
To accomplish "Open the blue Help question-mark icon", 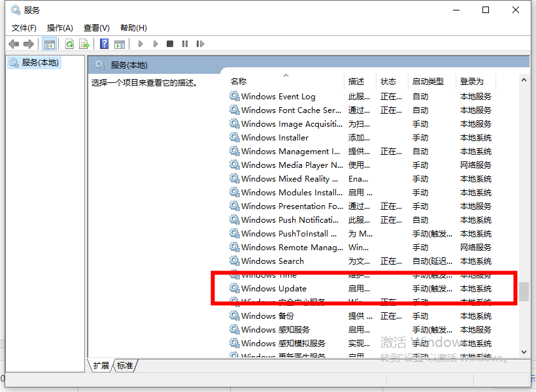I will point(104,44).
